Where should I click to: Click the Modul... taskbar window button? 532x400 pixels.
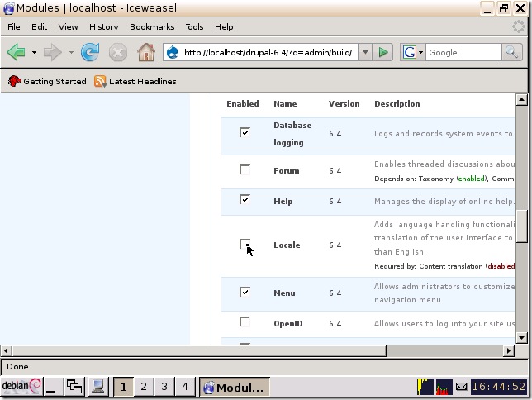[234, 387]
